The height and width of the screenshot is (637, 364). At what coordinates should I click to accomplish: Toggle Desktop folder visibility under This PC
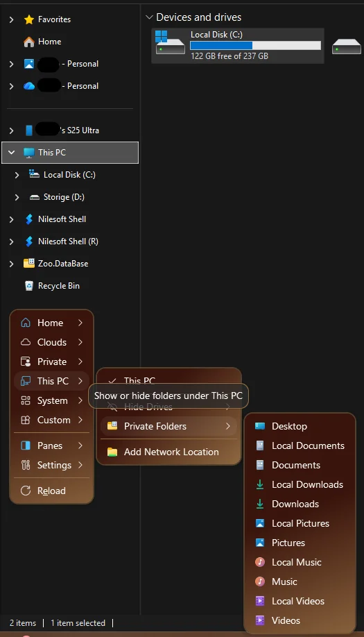click(x=300, y=426)
